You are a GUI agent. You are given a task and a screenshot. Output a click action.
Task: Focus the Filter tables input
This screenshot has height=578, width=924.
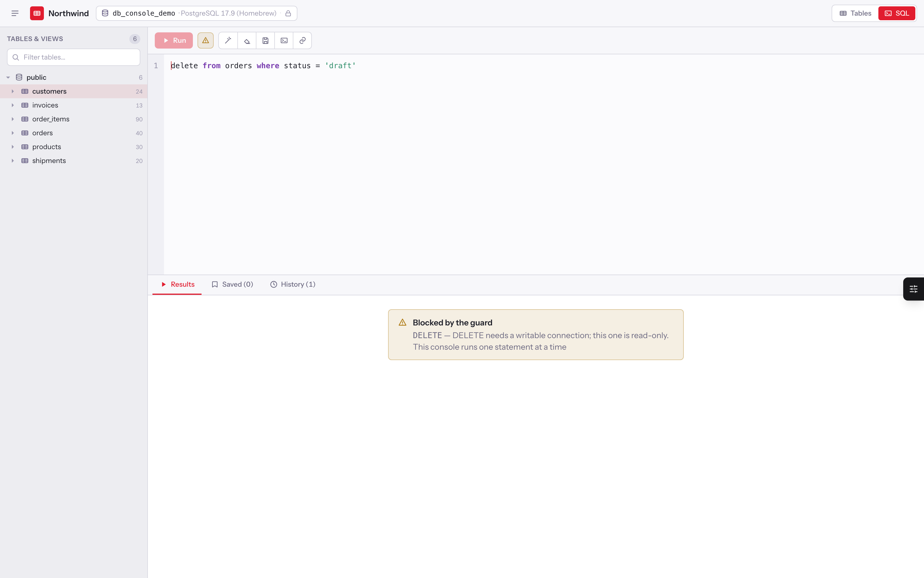click(74, 57)
